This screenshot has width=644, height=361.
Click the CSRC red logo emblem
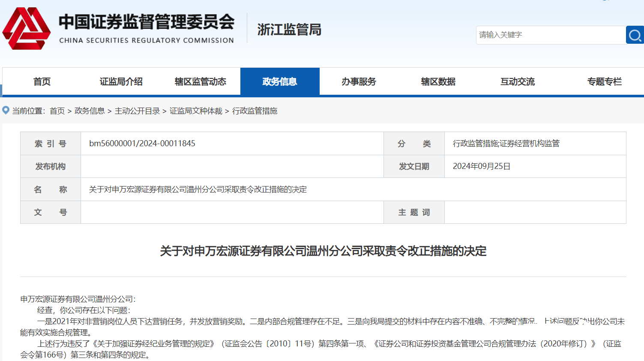27,29
